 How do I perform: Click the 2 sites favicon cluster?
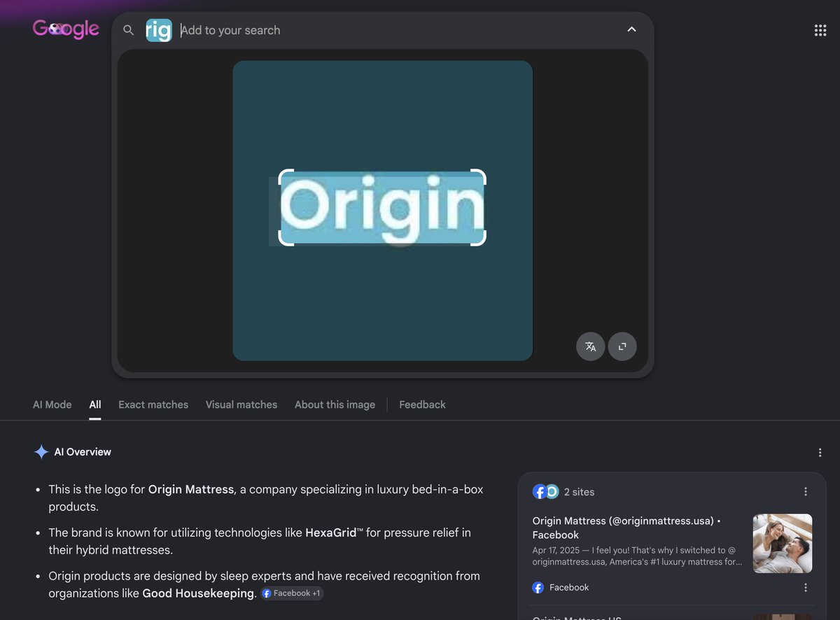[x=545, y=492]
